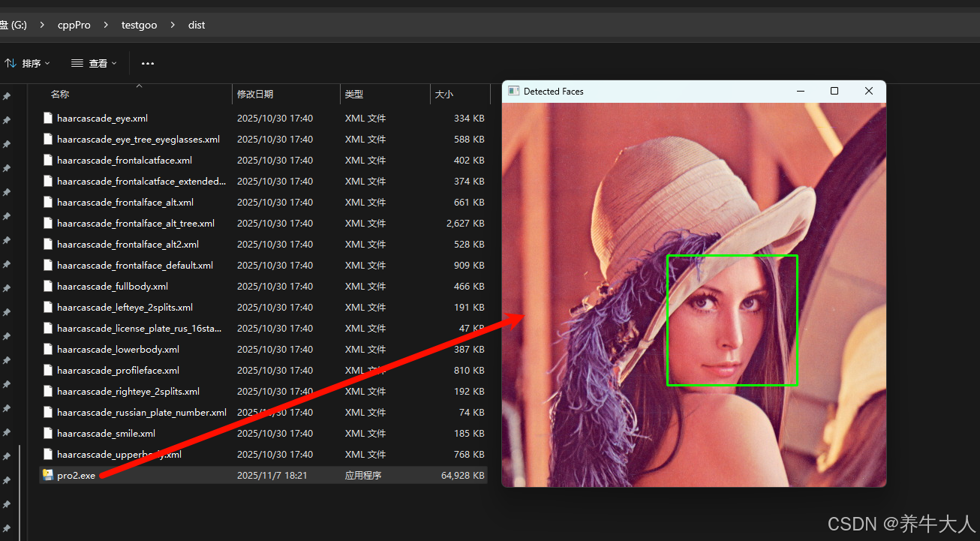Maximize the Detected Faces window
Screen dimensions: 980x541
point(834,91)
